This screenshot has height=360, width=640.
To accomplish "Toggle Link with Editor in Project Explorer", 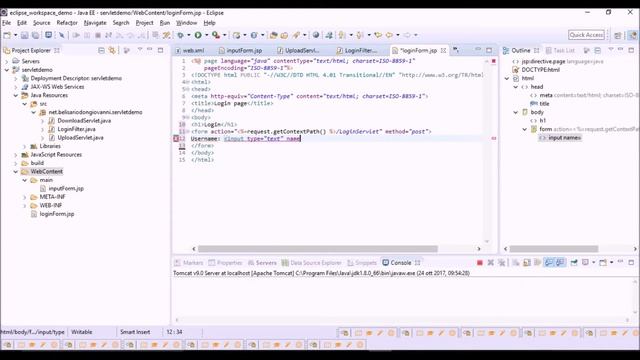I will pos(111,50).
